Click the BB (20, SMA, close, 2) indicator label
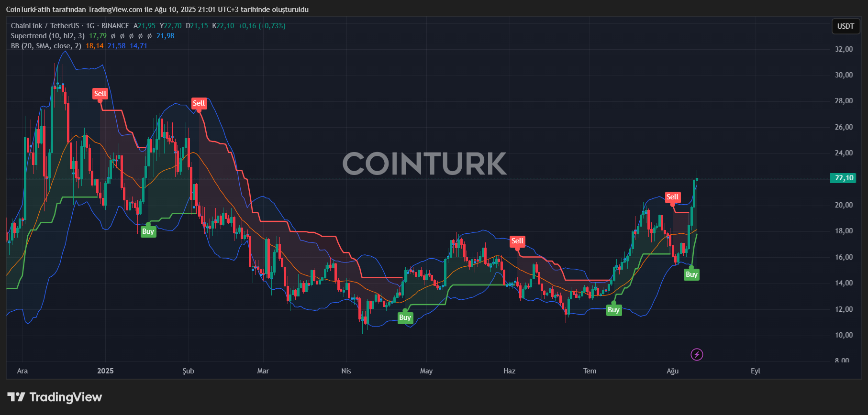This screenshot has height=415, width=868. tap(46, 46)
